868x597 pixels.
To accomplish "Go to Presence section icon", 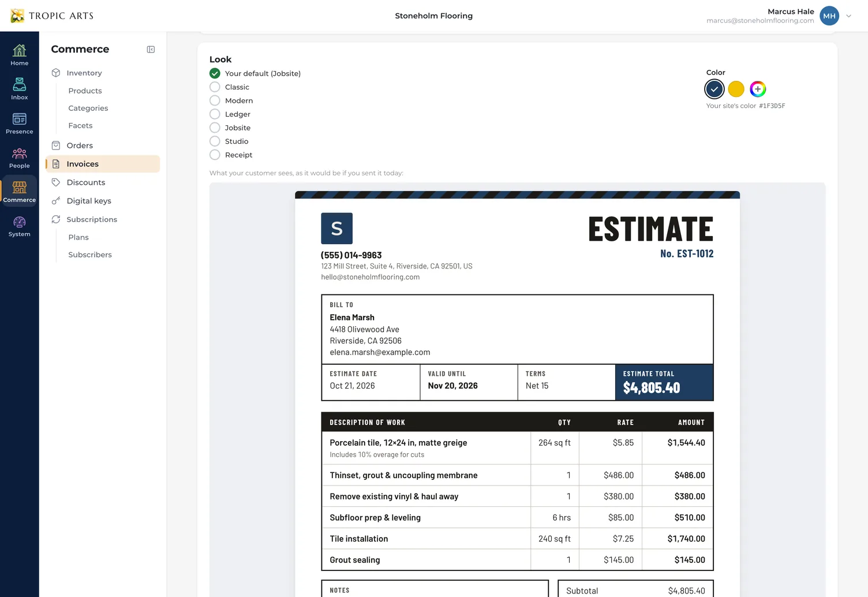I will tap(19, 119).
